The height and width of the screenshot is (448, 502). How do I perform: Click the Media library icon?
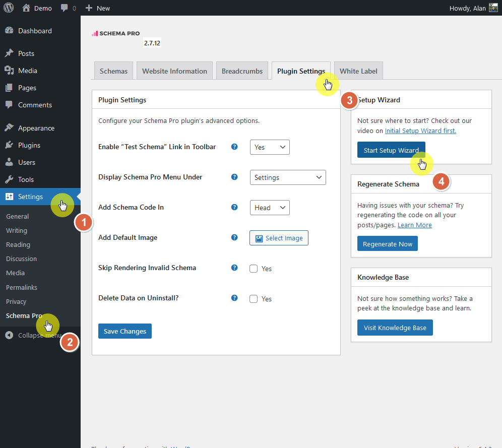point(9,71)
